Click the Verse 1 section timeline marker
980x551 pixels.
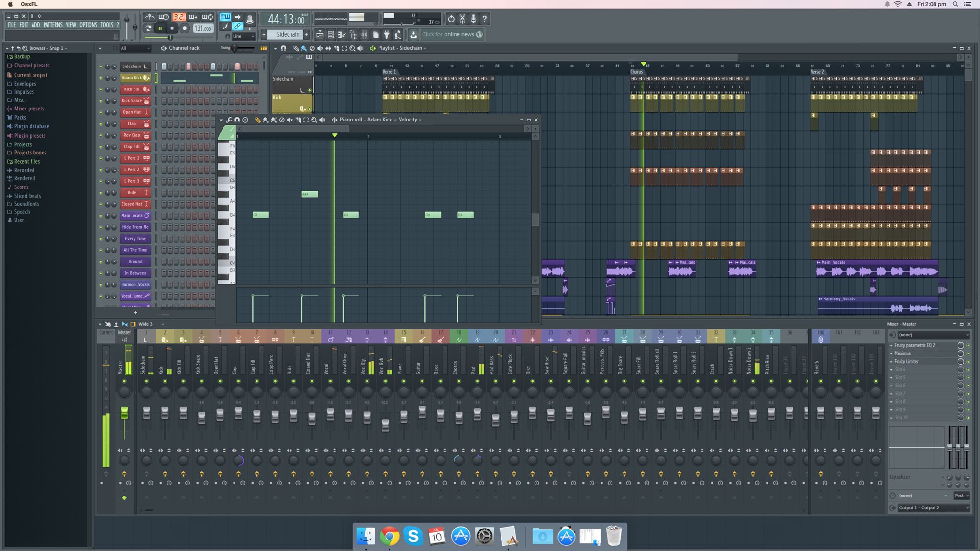click(x=389, y=71)
